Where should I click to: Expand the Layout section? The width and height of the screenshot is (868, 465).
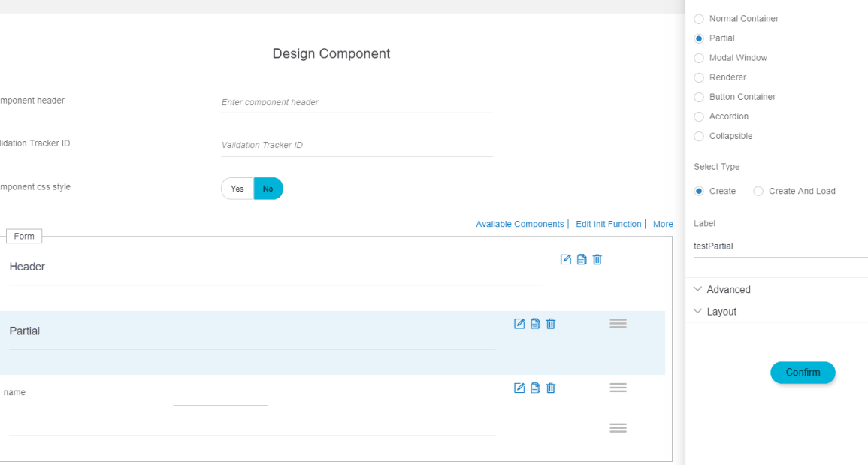point(721,311)
